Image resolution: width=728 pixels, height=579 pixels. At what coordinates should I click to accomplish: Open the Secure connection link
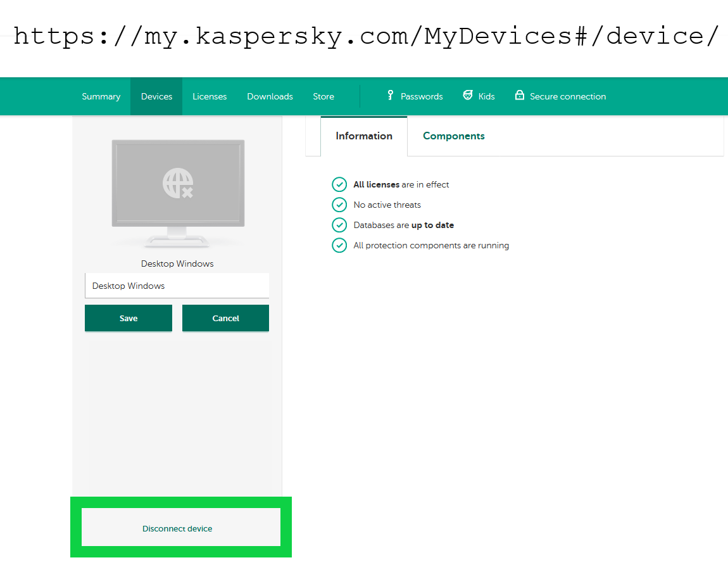(568, 96)
